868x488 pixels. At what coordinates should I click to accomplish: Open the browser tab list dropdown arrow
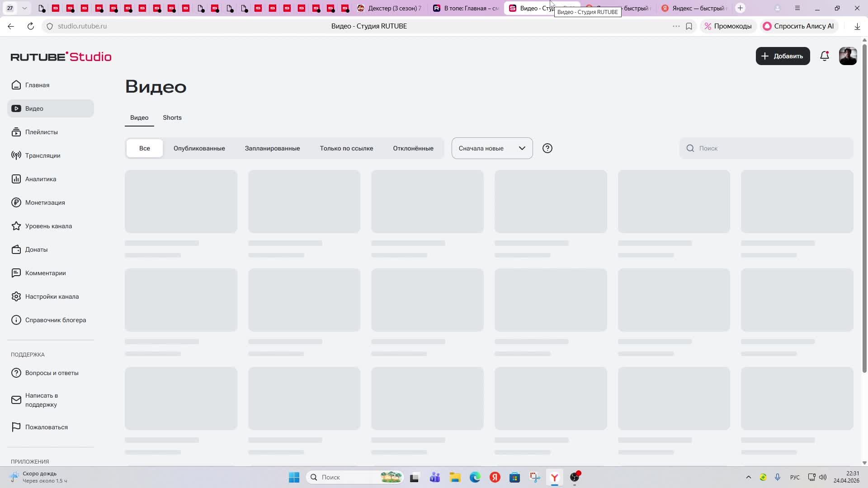click(24, 8)
